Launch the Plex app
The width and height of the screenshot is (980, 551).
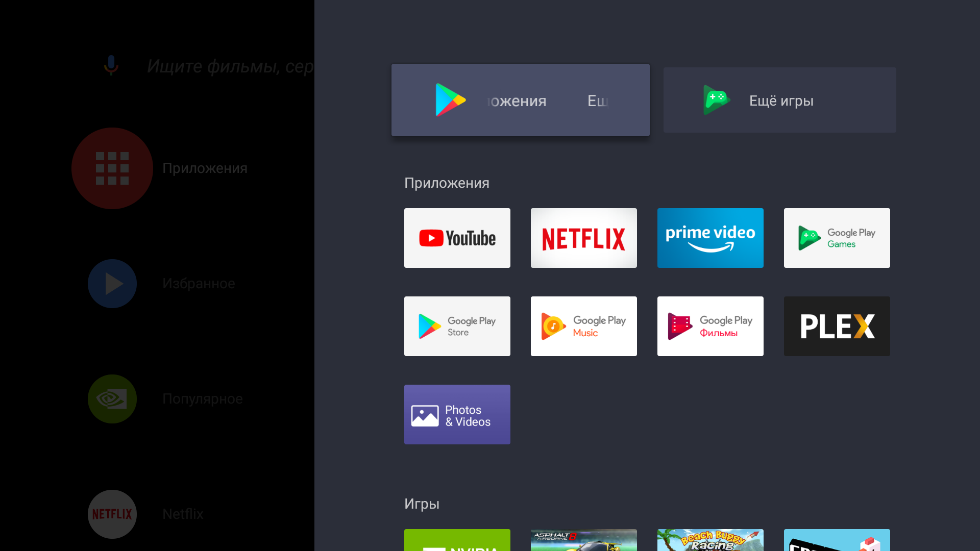click(837, 326)
